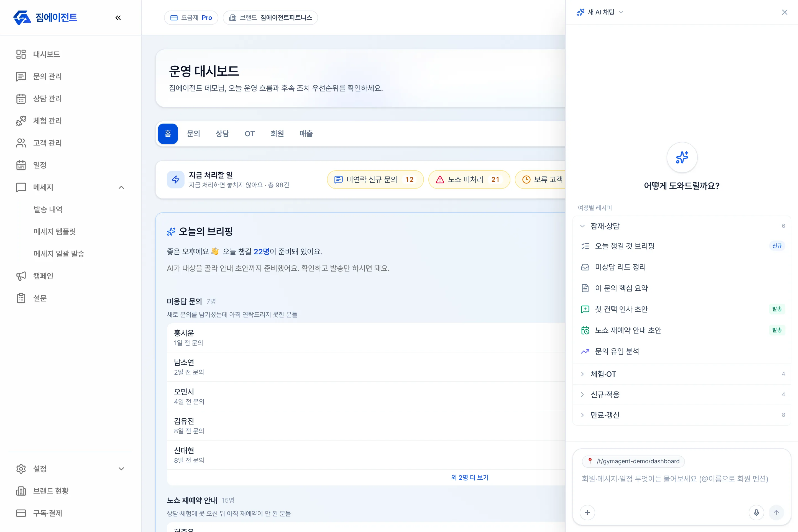Collapse the sidebar with double-chevron icon
Screen dimensions: 798x532
118,18
